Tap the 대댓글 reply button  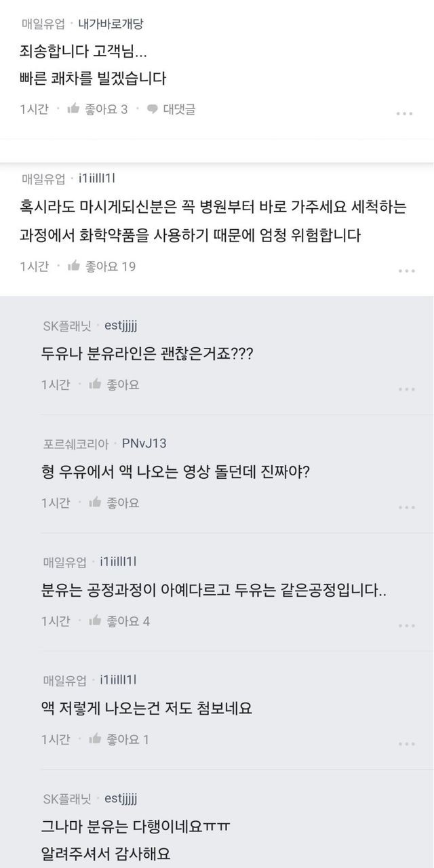pos(179,109)
